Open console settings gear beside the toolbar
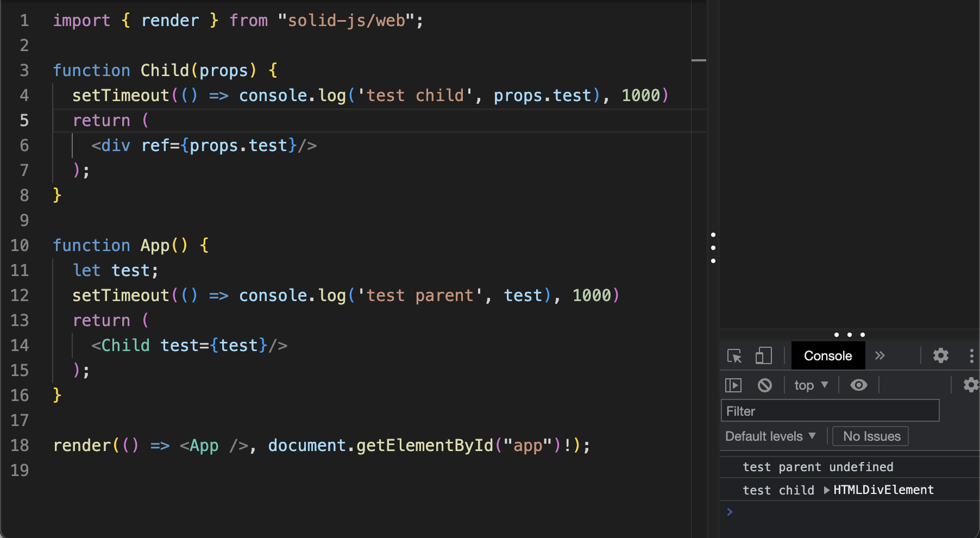 point(971,385)
